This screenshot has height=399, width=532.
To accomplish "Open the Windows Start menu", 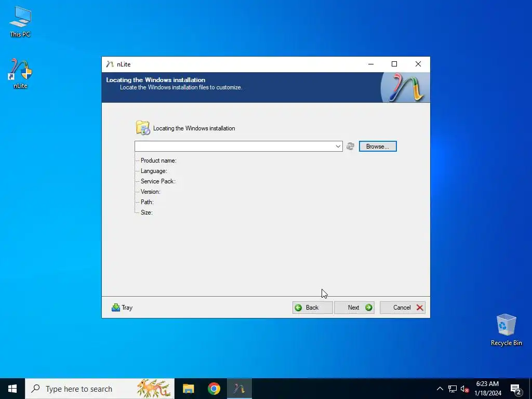I will coord(12,389).
